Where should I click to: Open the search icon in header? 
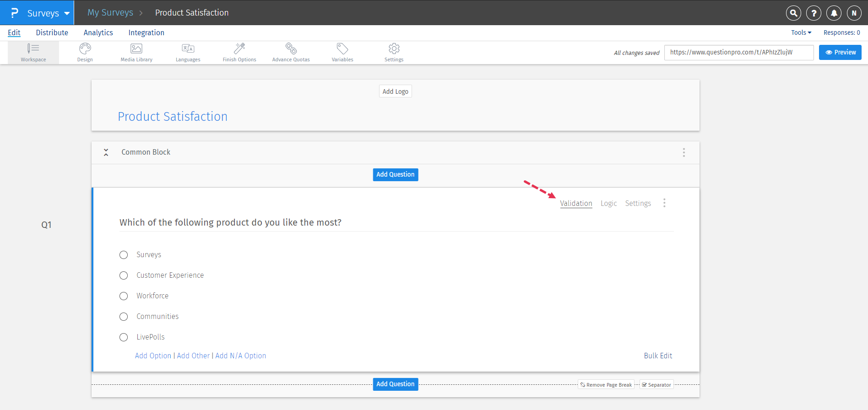[793, 13]
